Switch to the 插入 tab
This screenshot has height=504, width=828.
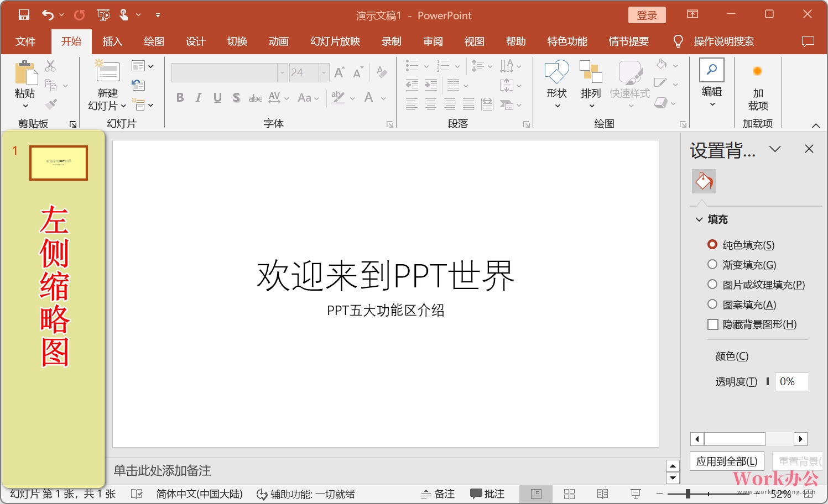pos(112,41)
